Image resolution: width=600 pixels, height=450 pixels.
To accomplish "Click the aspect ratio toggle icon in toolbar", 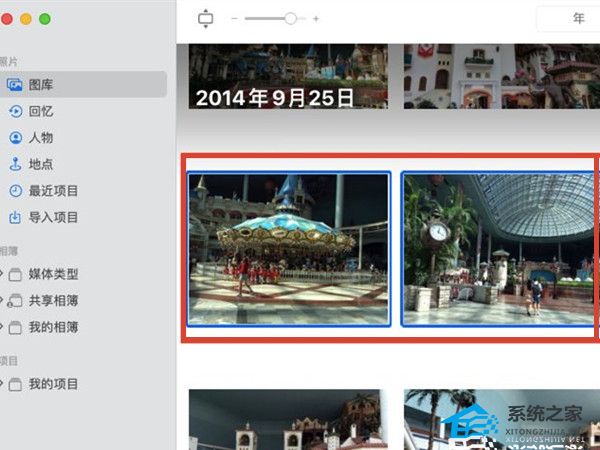I will (205, 18).
